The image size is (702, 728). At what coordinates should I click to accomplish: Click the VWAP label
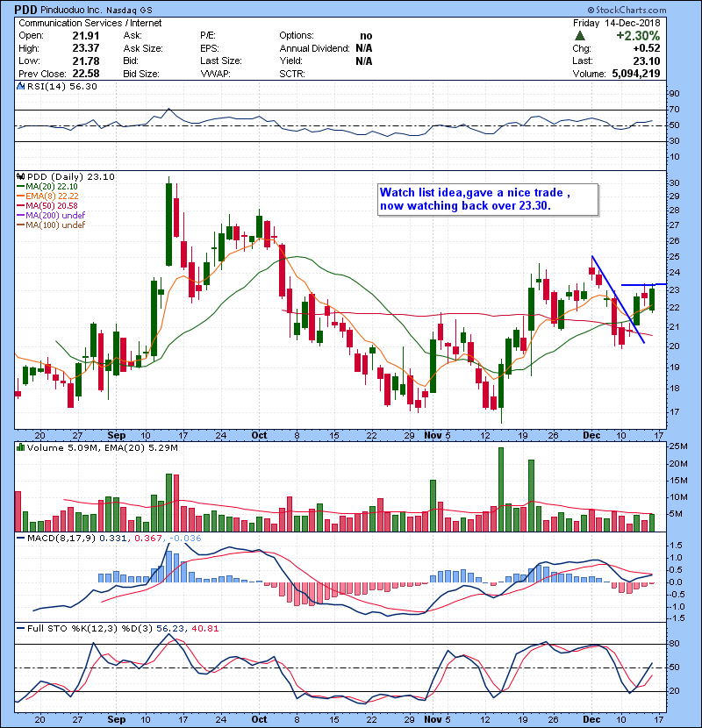coord(216,74)
